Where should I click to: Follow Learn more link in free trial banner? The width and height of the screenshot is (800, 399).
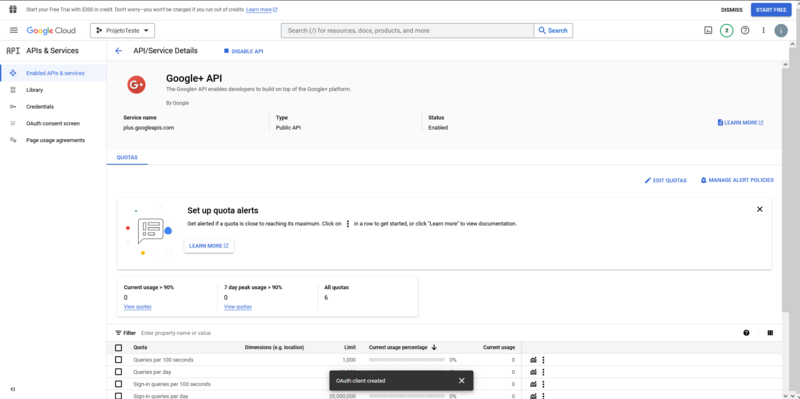point(262,10)
